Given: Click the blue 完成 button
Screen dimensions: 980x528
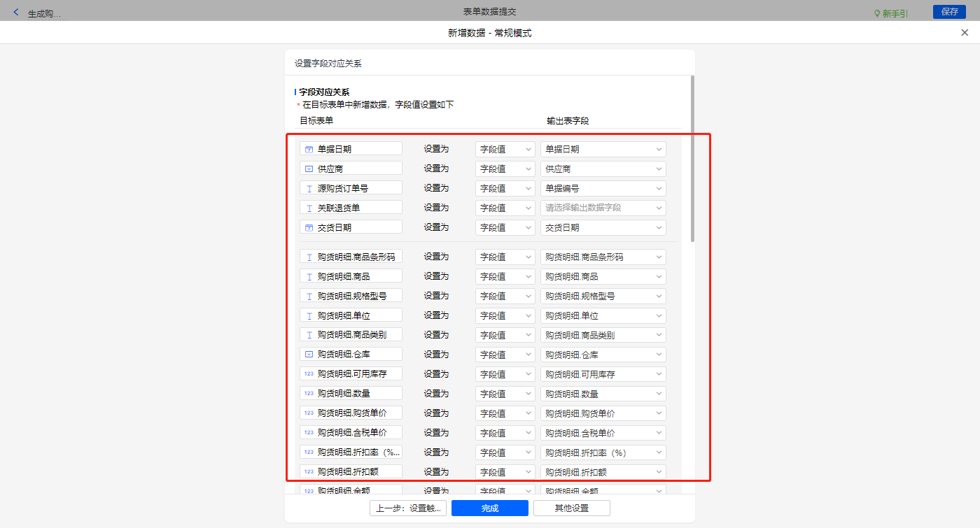Looking at the screenshot, I should [x=489, y=508].
